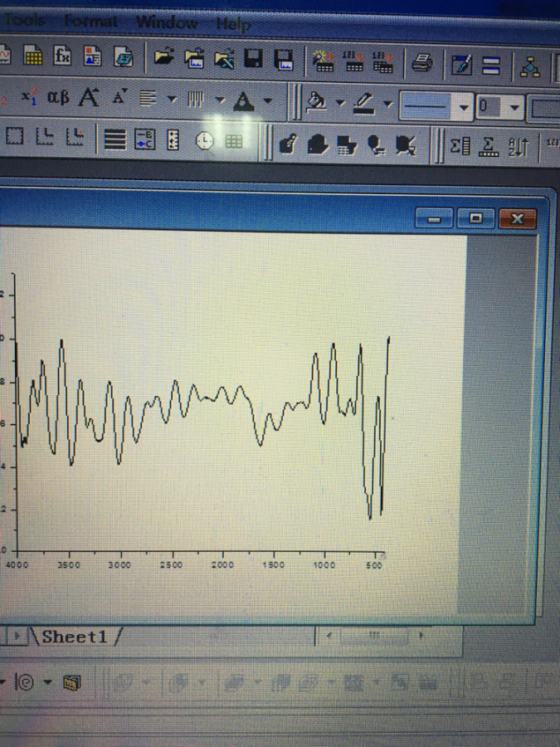Insert Greek symbols (αβ)
560x747 pixels.
[x=58, y=97]
